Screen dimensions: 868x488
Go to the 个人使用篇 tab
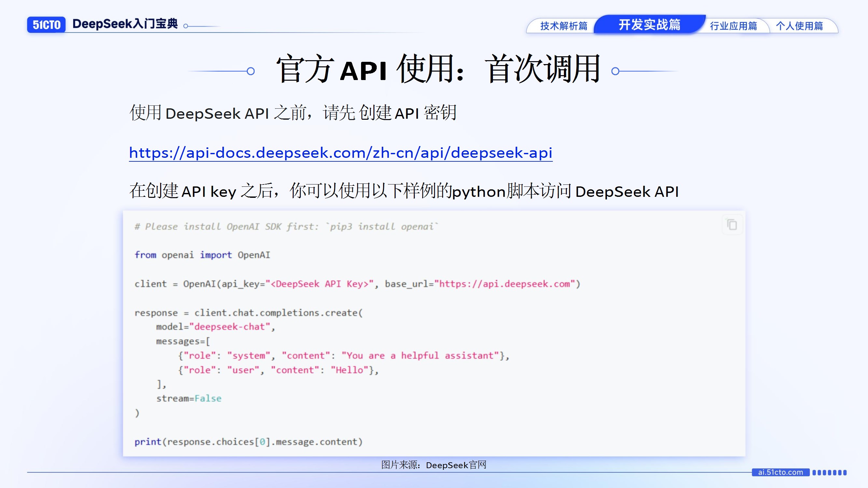(799, 26)
